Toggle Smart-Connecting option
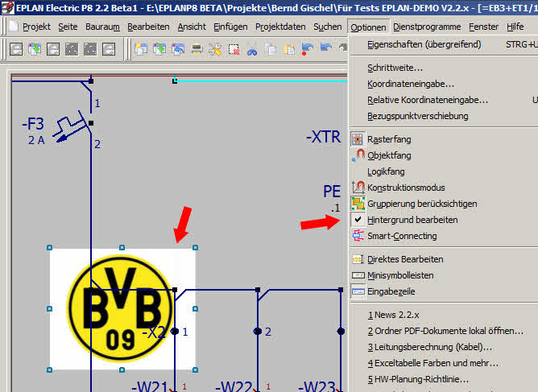 click(402, 236)
